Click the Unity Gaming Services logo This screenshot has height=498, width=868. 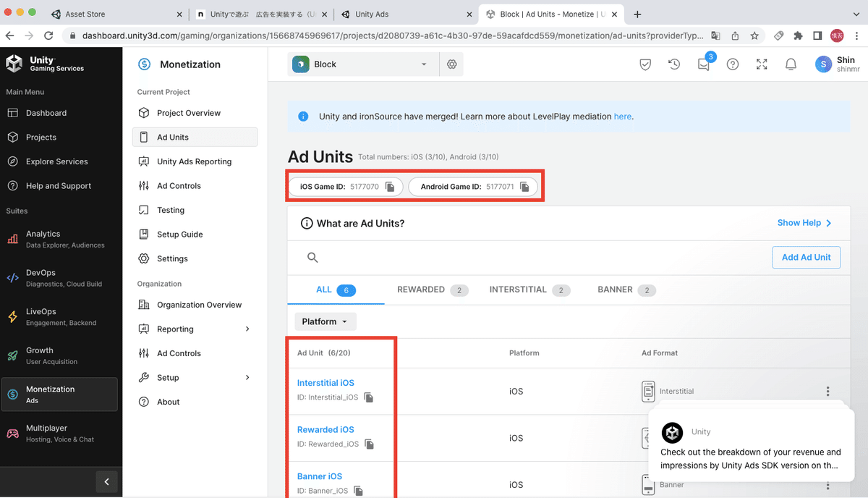(x=45, y=64)
